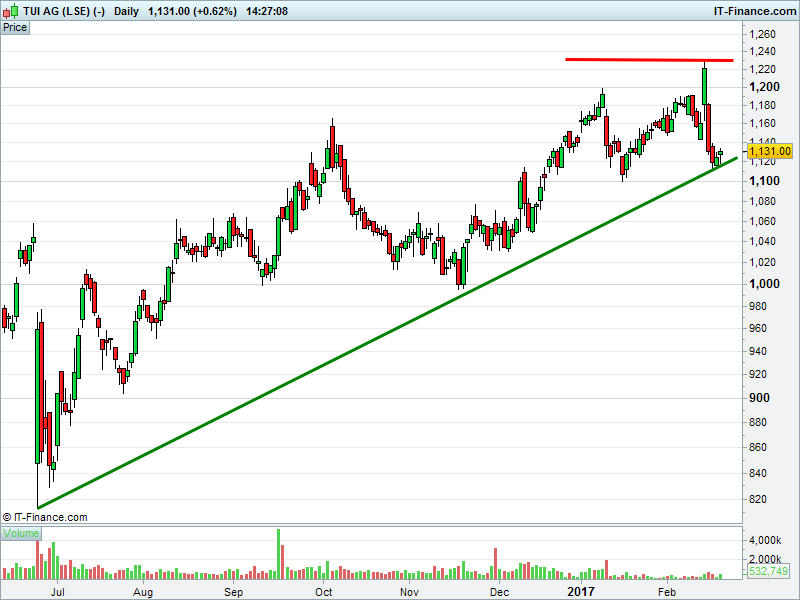Click the 1,020 price axis label
This screenshot has width=800, height=600.
tap(762, 262)
